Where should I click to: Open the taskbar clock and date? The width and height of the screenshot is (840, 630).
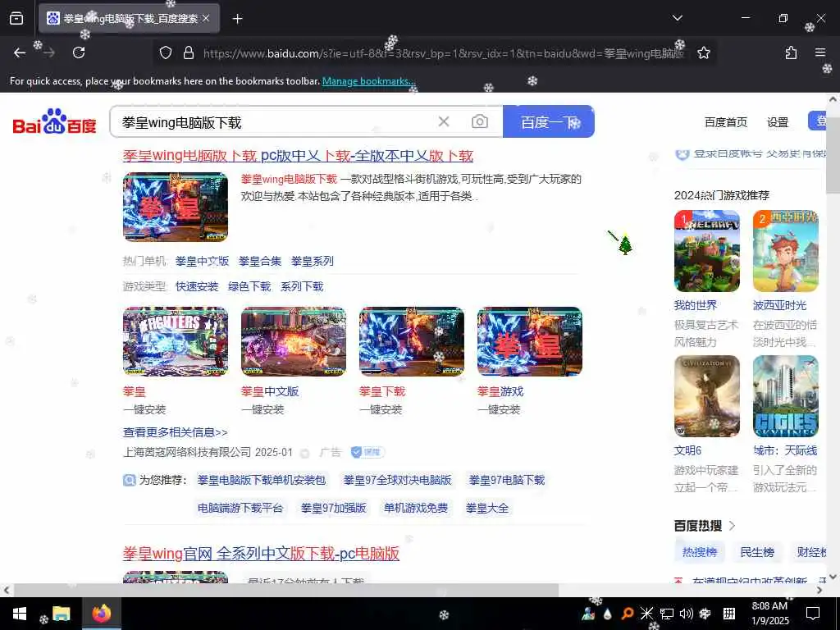click(x=769, y=614)
